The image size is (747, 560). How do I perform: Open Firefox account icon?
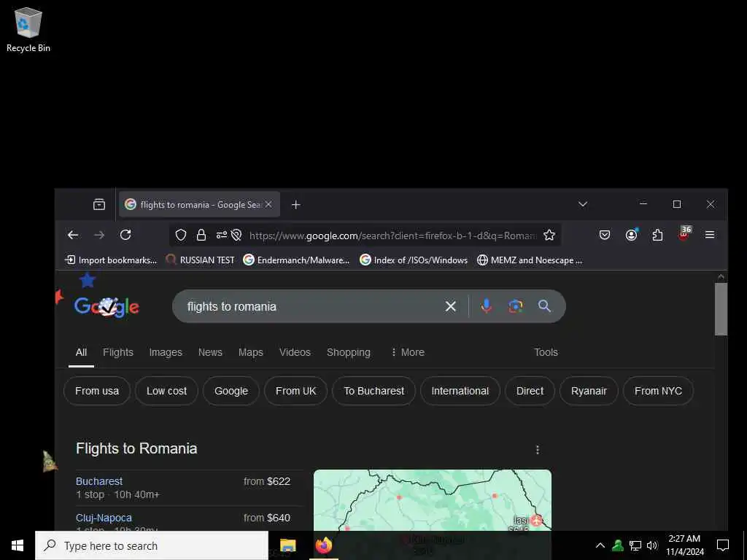click(x=631, y=235)
